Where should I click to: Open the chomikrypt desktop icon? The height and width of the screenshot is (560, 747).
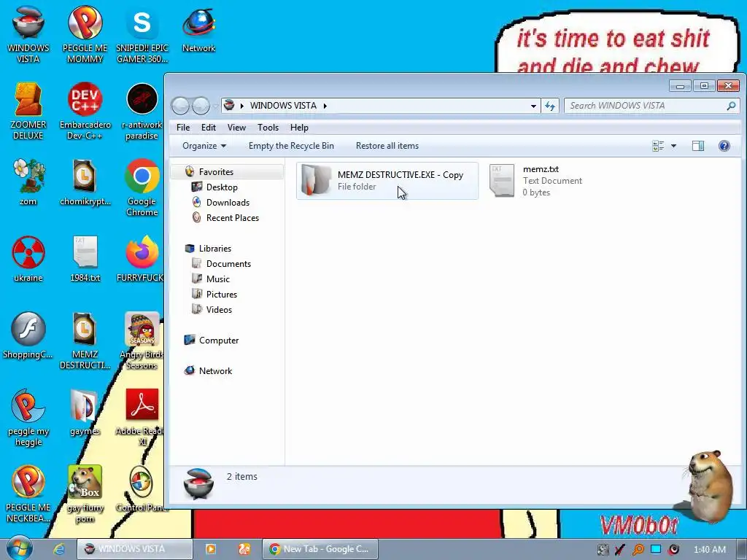[85, 182]
